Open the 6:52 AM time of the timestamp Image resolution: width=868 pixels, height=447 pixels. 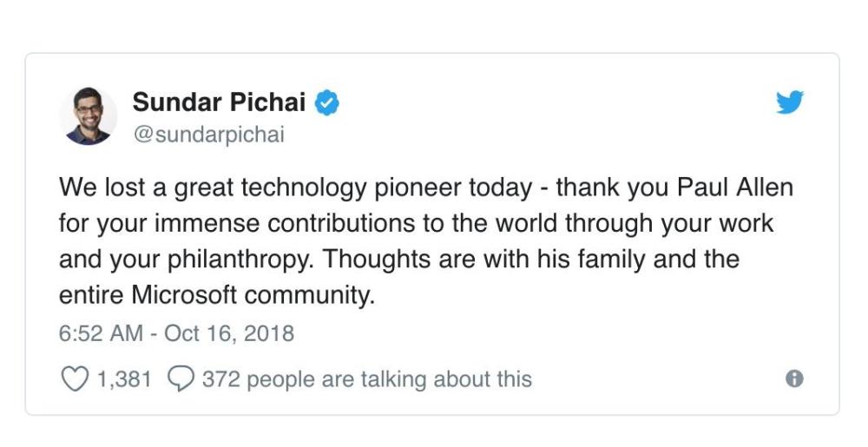coord(101,333)
